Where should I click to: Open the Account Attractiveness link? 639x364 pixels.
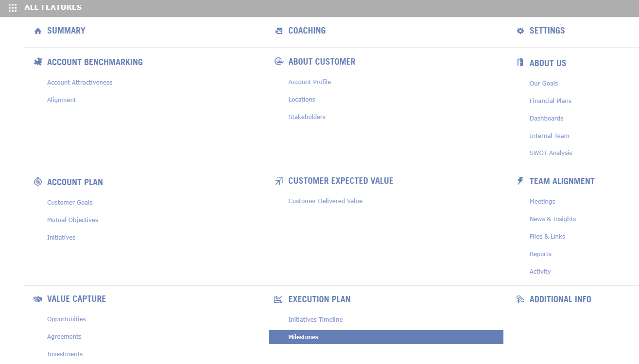tap(80, 83)
